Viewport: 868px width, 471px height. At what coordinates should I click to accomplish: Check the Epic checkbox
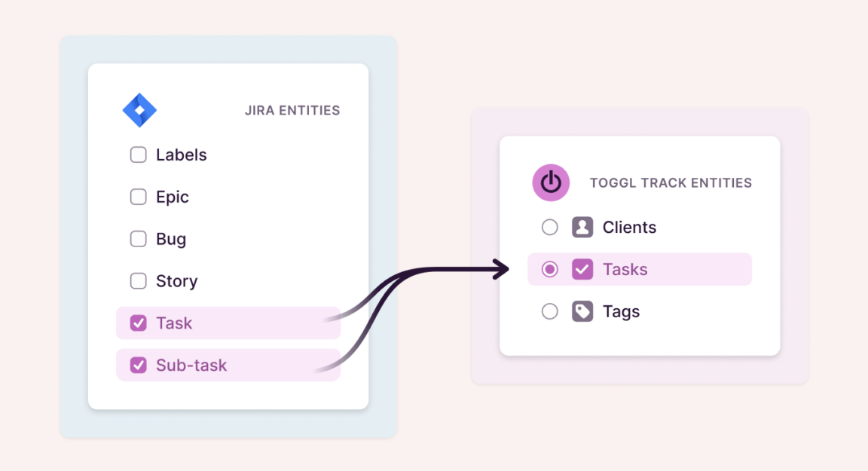click(x=138, y=197)
